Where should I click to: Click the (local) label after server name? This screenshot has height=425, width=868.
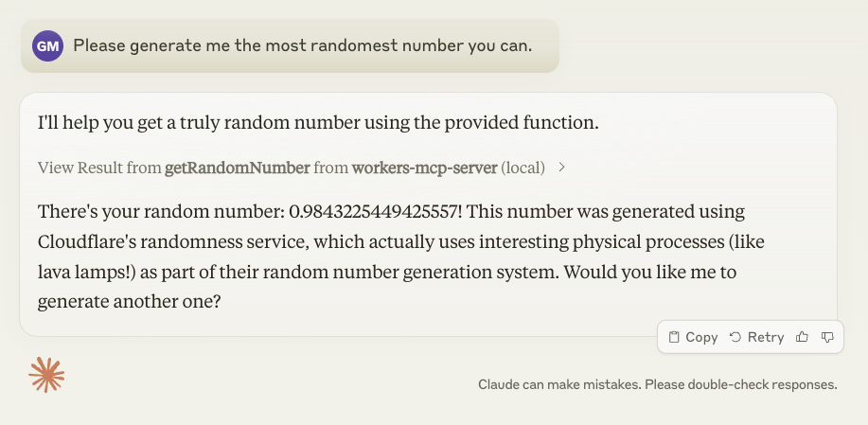[x=523, y=168]
